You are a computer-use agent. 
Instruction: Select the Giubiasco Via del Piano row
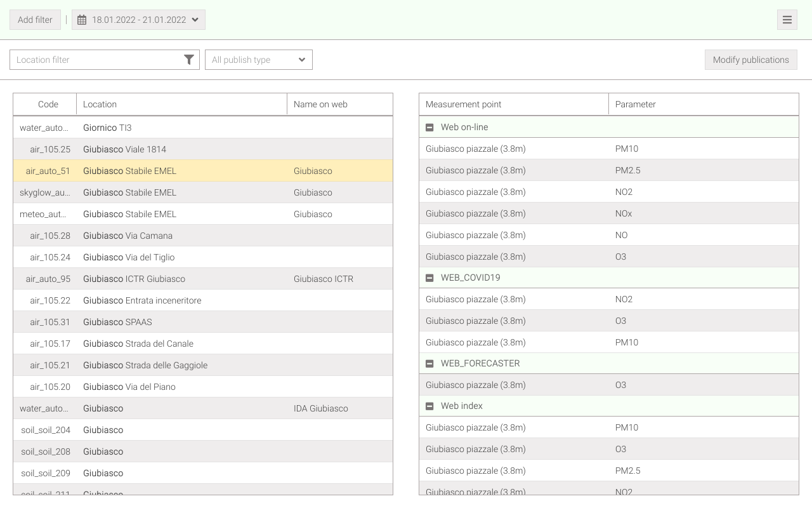click(x=203, y=387)
